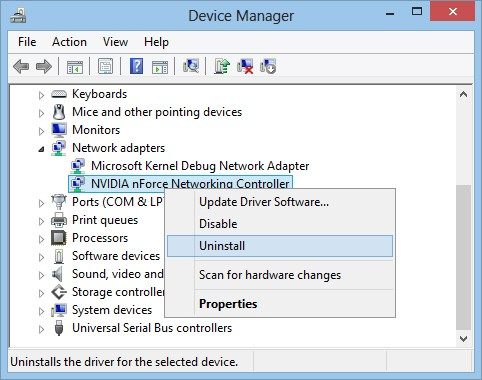Image resolution: width=482 pixels, height=380 pixels.
Task: Open the Action menu
Action: click(x=69, y=42)
